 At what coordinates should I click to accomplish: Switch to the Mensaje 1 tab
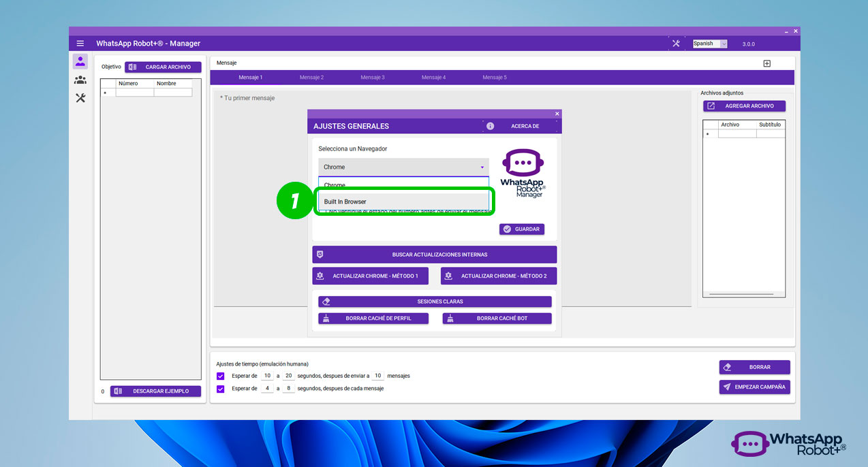pos(250,78)
